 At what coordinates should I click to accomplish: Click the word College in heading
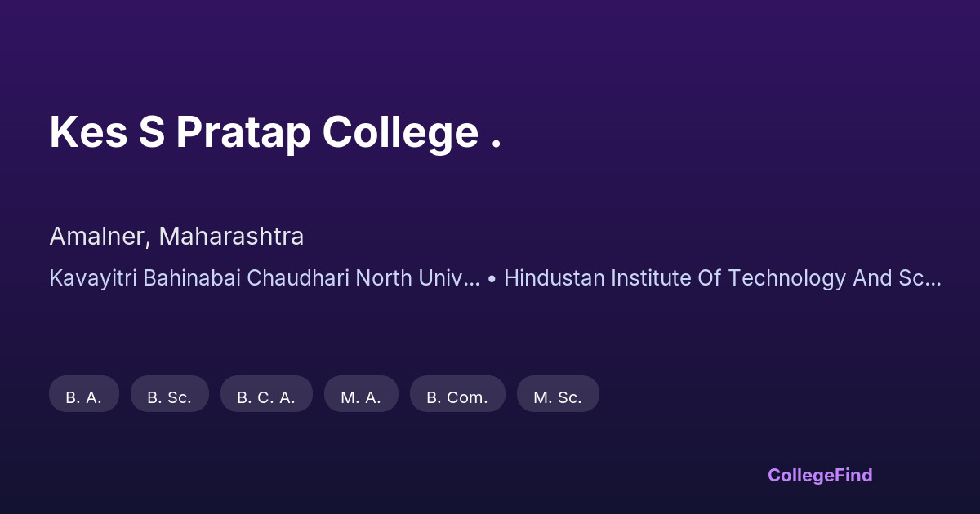point(400,132)
